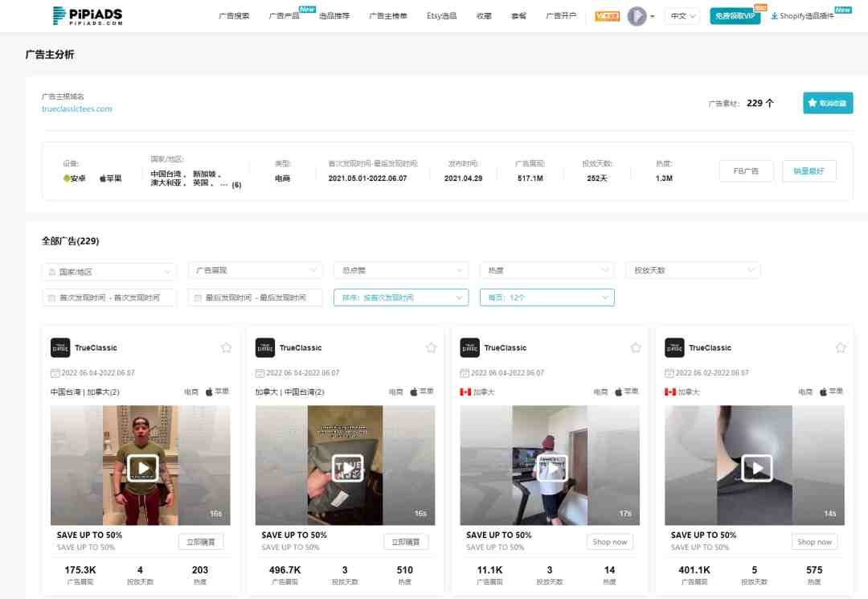The width and height of the screenshot is (868, 599).
Task: Favorite the first TrueClassic ad with star
Action: pos(226,347)
